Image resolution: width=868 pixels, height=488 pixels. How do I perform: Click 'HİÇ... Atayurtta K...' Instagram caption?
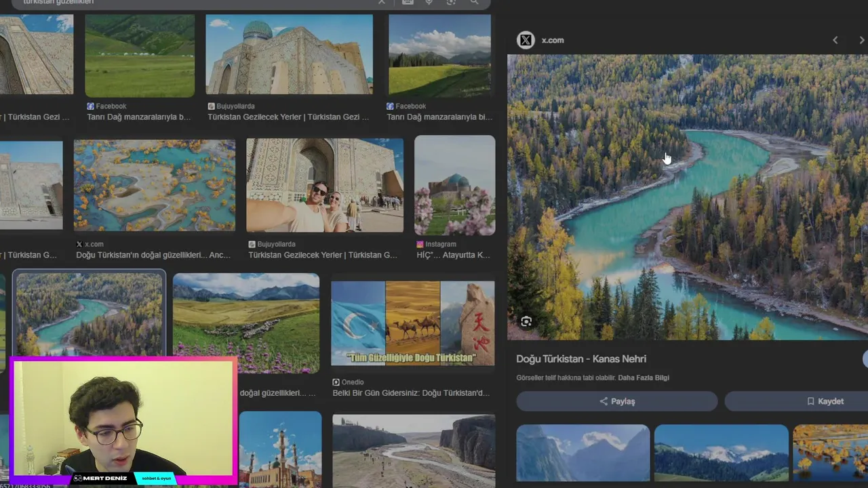453,256
